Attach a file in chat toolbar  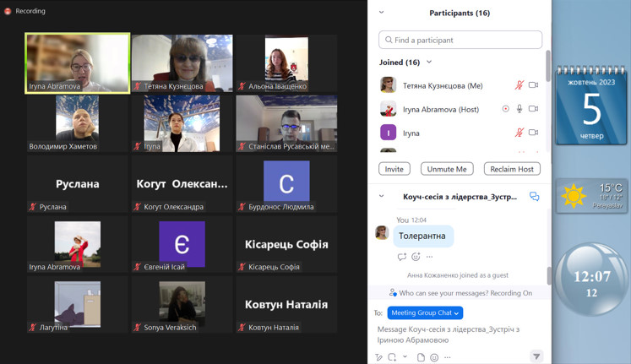[x=421, y=357]
